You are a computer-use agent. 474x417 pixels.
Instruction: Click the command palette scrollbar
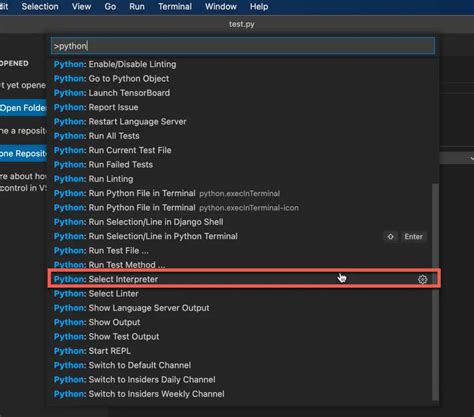pyautogui.click(x=435, y=292)
